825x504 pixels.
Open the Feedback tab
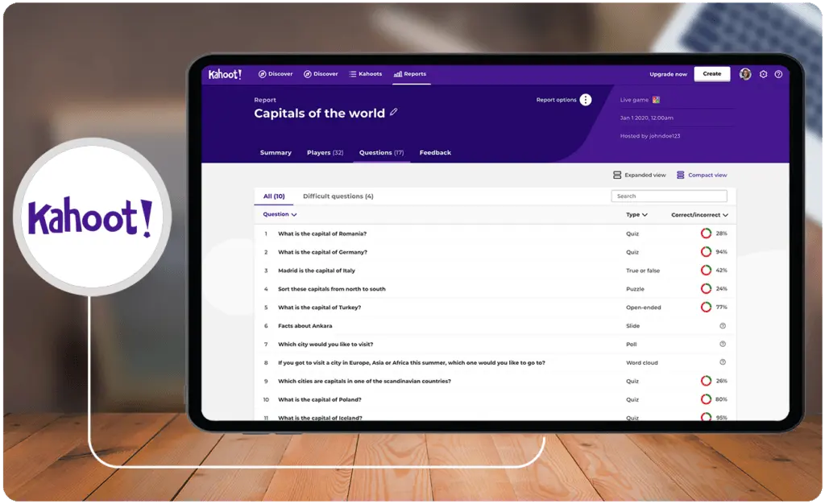(x=435, y=153)
